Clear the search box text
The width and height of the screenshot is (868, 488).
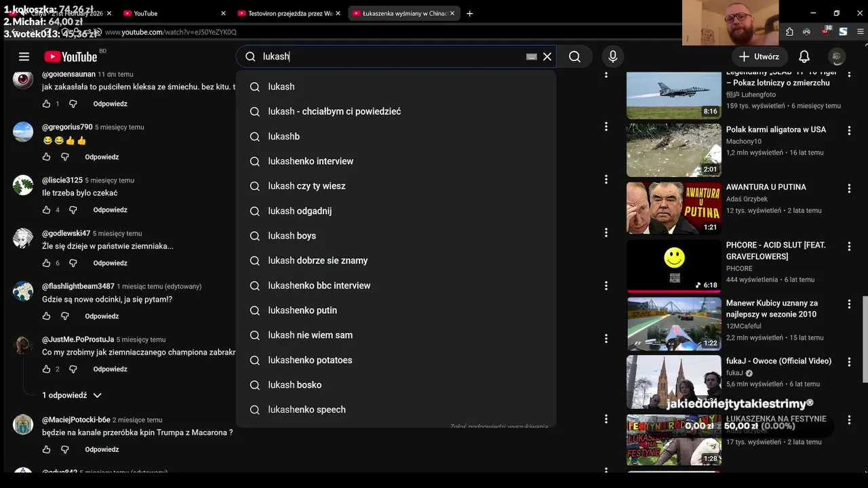547,57
